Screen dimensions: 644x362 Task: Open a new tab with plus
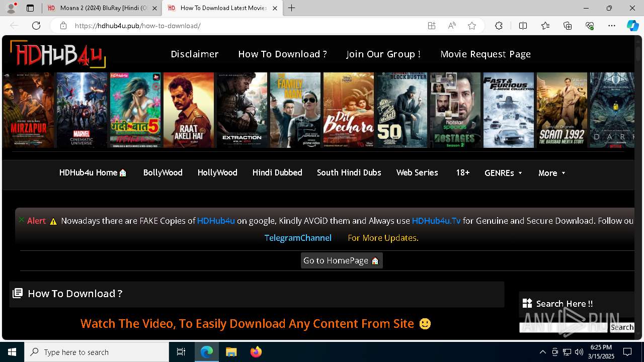292,8
